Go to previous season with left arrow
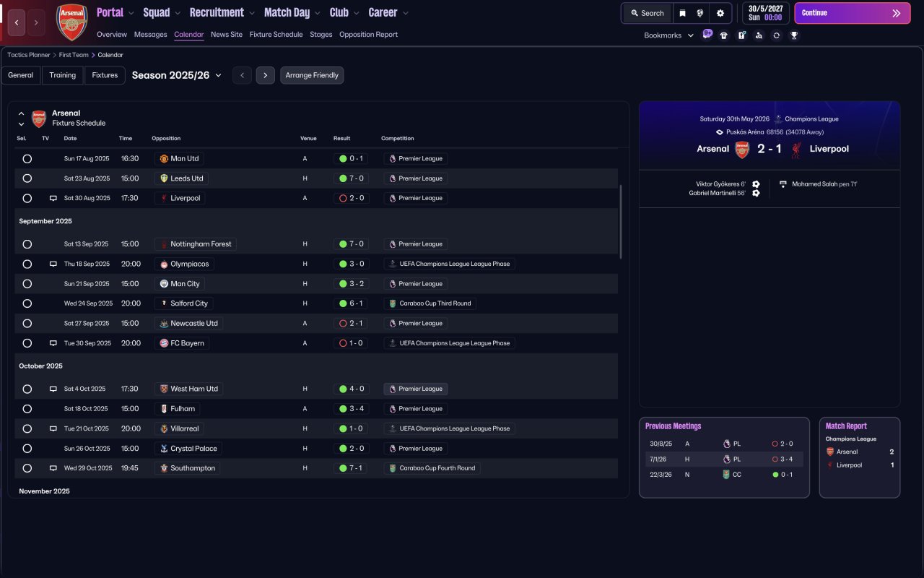 pyautogui.click(x=242, y=75)
